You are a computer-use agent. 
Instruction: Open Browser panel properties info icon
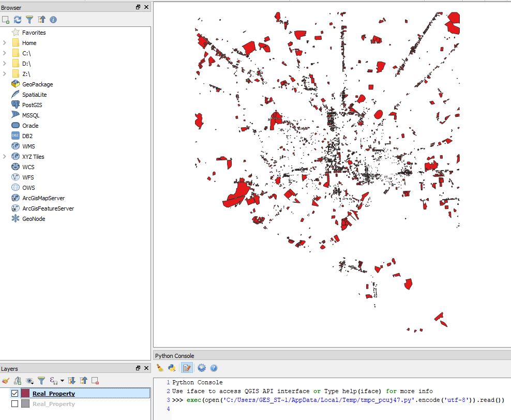click(x=53, y=20)
